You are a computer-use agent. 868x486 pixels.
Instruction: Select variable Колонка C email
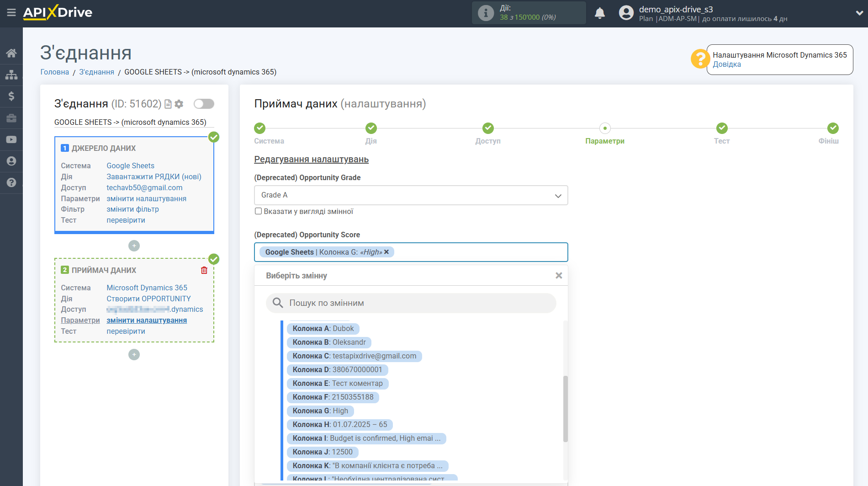click(x=355, y=356)
